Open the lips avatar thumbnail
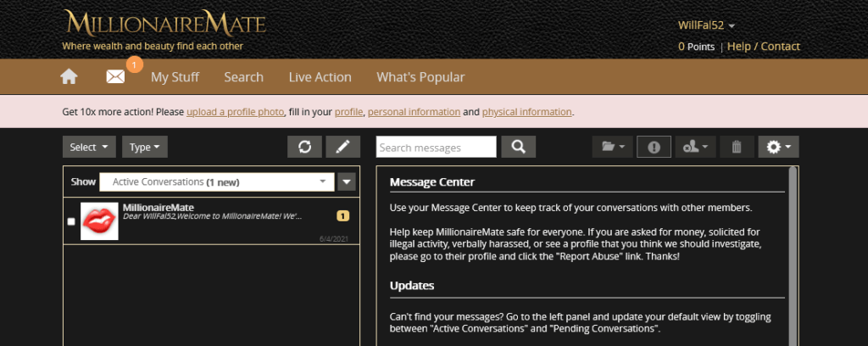The image size is (868, 346). tap(100, 220)
